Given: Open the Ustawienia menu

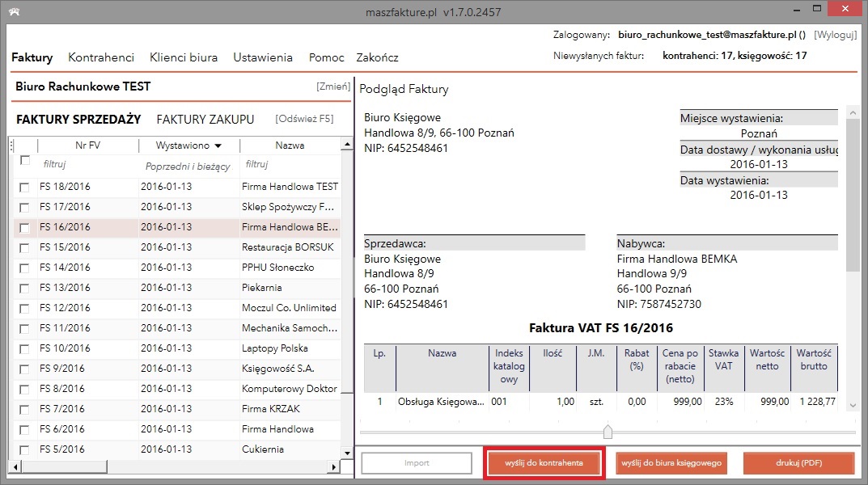Looking at the screenshot, I should coord(263,57).
